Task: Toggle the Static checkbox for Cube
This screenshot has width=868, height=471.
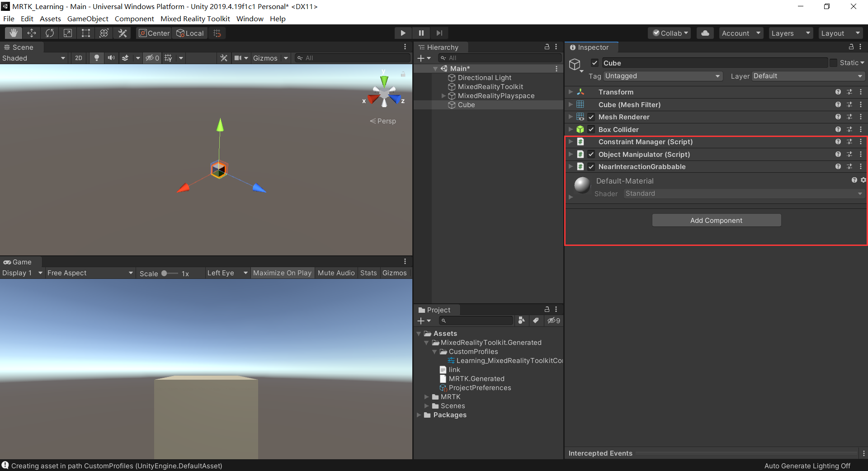Action: [833, 63]
